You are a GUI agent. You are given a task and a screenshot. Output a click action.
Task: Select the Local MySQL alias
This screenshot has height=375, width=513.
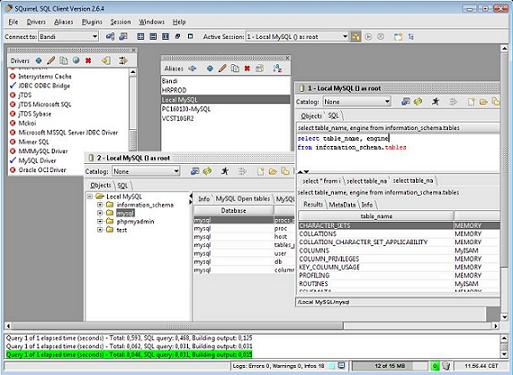click(x=226, y=100)
